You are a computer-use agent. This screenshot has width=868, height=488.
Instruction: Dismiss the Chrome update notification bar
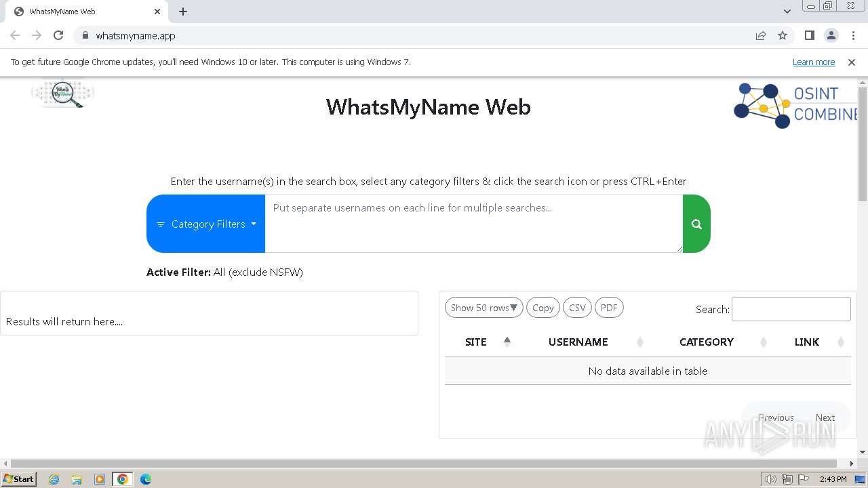[x=852, y=62]
